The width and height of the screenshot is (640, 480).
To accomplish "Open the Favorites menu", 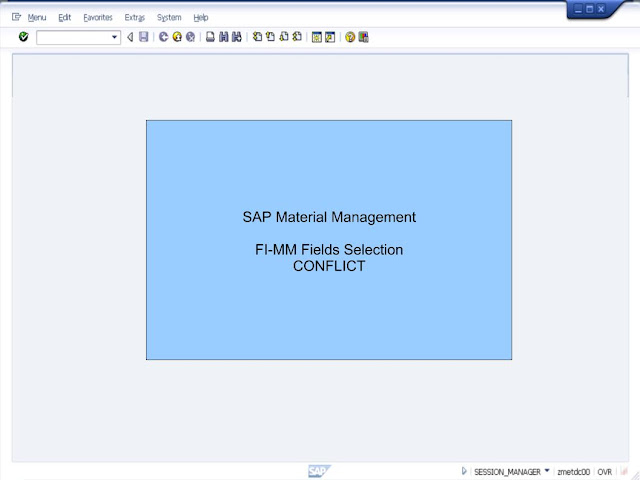I will coord(98,18).
